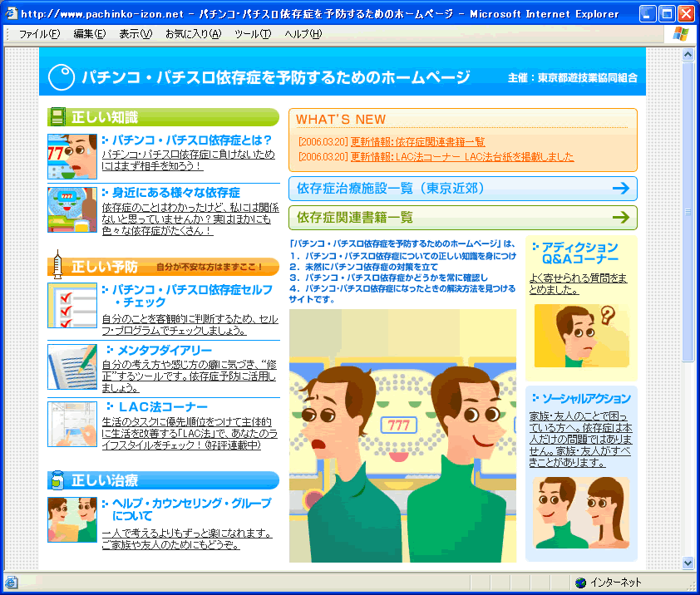Click the confused man Q&A image

click(x=581, y=336)
